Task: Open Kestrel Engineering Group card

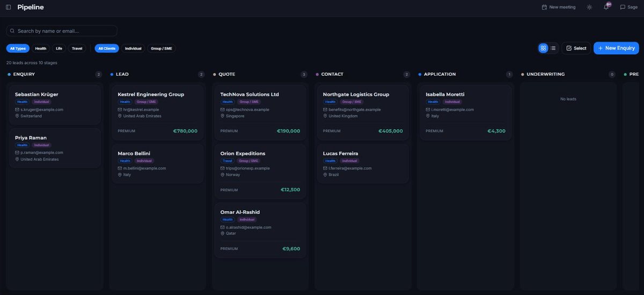Action: pos(158,112)
